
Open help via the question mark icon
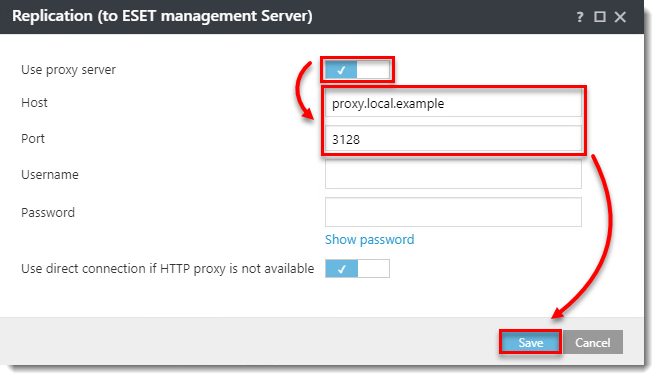coord(580,17)
